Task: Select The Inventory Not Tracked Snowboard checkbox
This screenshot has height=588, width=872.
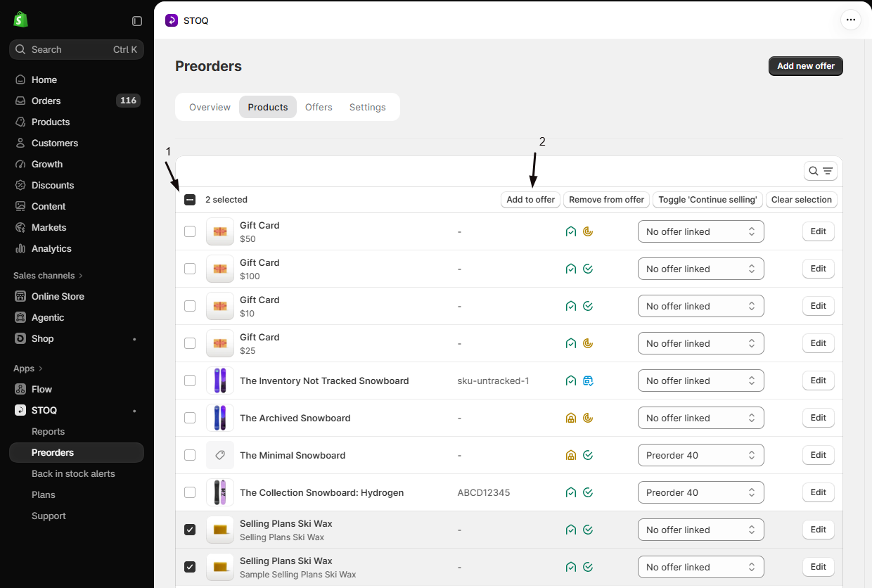Action: pos(190,381)
